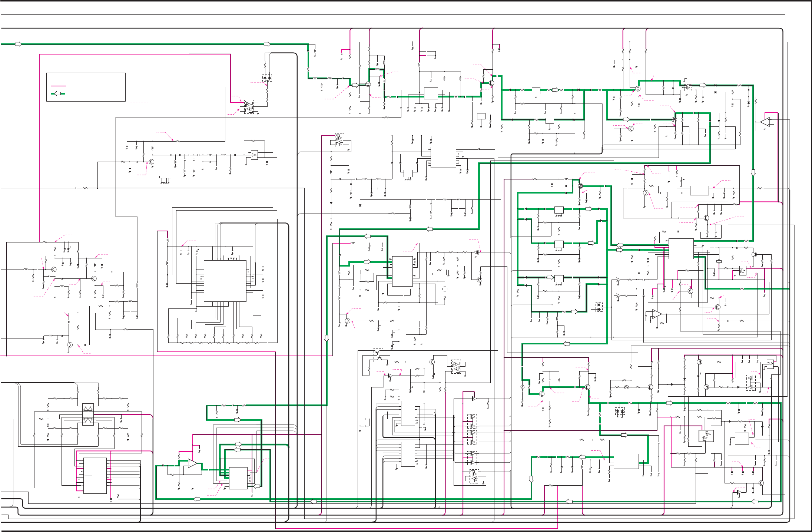Click the downward arrow on right-side vertical green line
Viewport: 812px width, 532px height.
click(753, 173)
